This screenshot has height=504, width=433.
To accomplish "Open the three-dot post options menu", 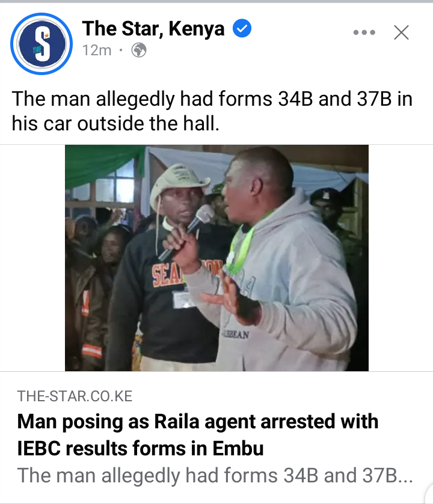I will coord(364,32).
